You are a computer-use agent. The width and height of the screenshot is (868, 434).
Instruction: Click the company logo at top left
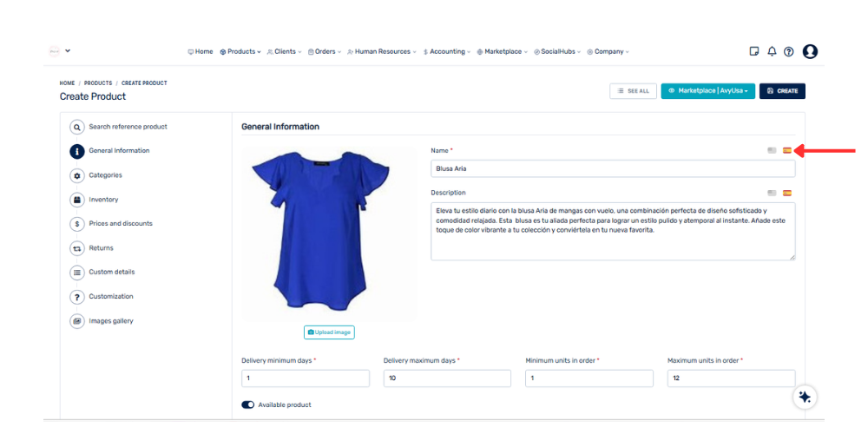coord(54,51)
